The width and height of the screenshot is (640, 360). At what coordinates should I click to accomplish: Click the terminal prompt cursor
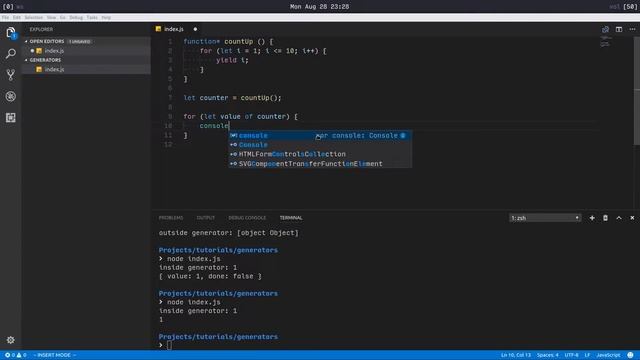click(169, 345)
